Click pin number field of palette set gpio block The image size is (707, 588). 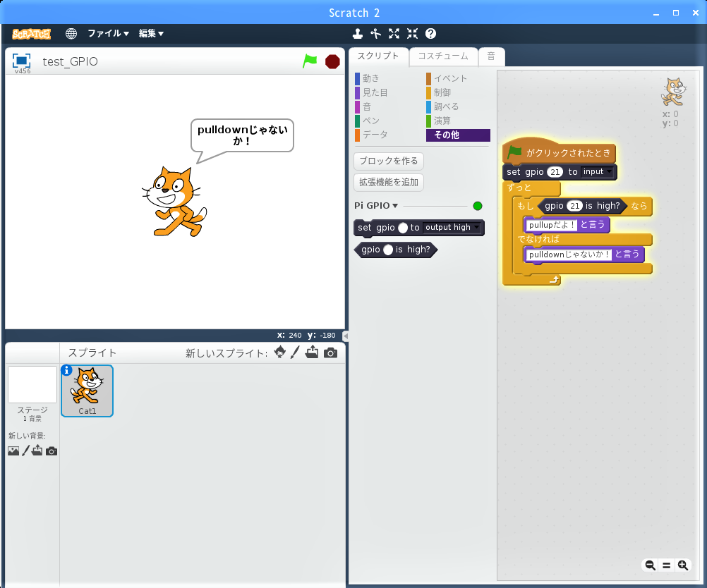[403, 228]
